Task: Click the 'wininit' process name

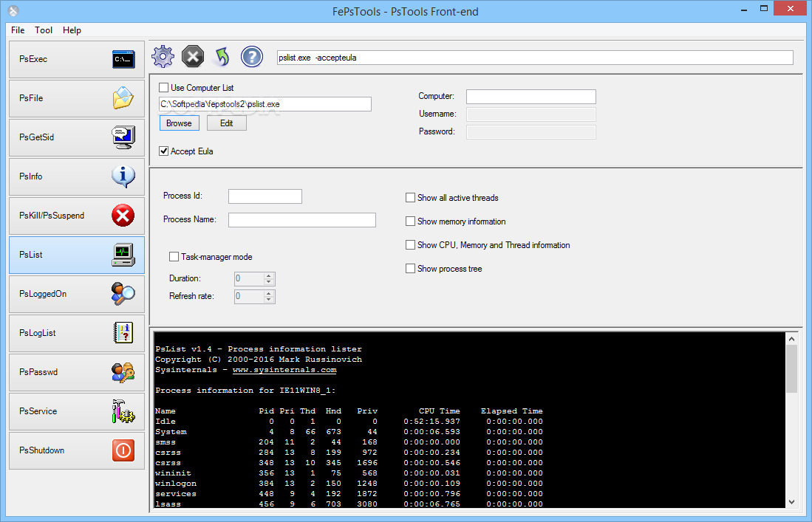Action: tap(173, 473)
